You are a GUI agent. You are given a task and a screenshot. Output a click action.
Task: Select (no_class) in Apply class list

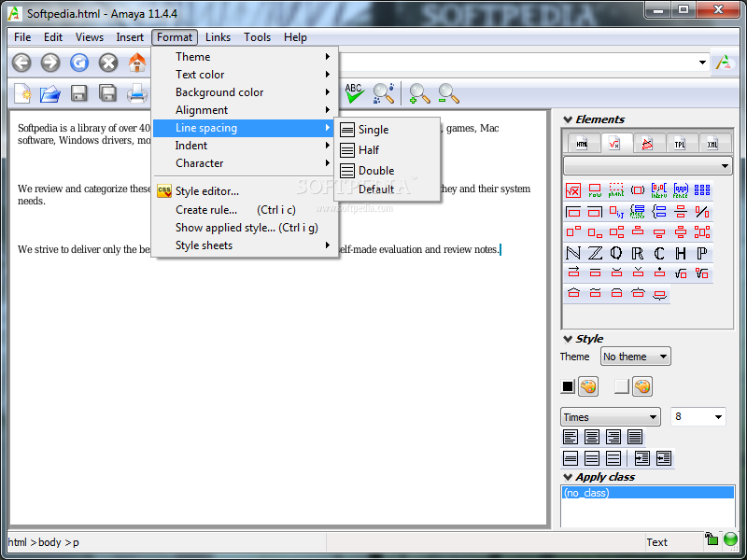pyautogui.click(x=648, y=493)
